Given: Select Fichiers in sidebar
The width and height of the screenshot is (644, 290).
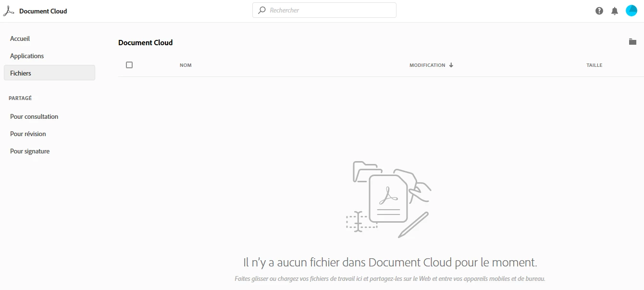Looking at the screenshot, I should click(x=50, y=73).
